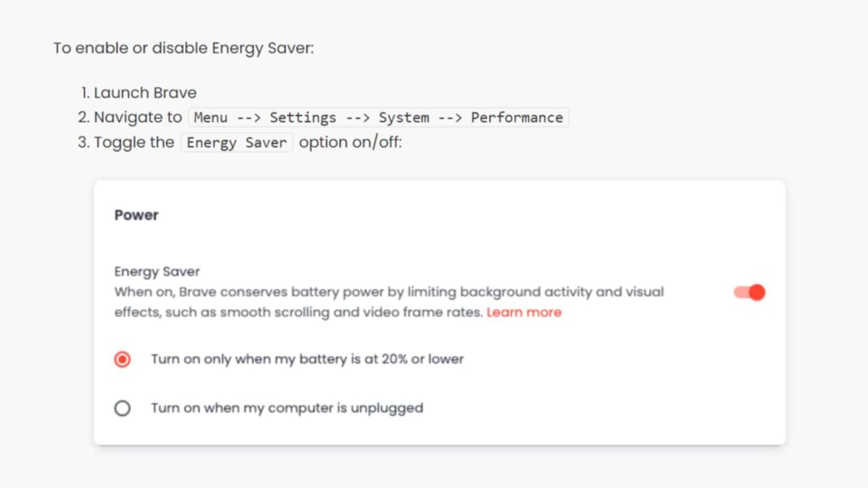This screenshot has width=868, height=488.
Task: Click the Power section heading
Action: (136, 215)
